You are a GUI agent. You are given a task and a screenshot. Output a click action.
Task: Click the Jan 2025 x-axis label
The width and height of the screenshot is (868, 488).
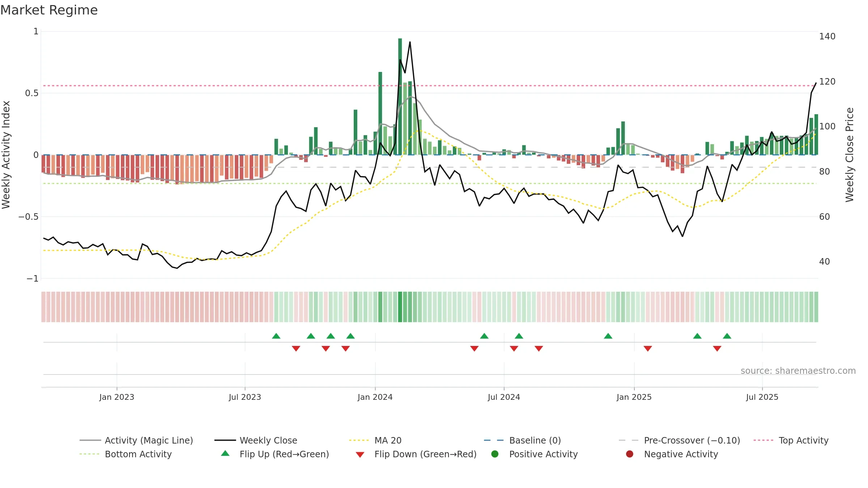634,397
